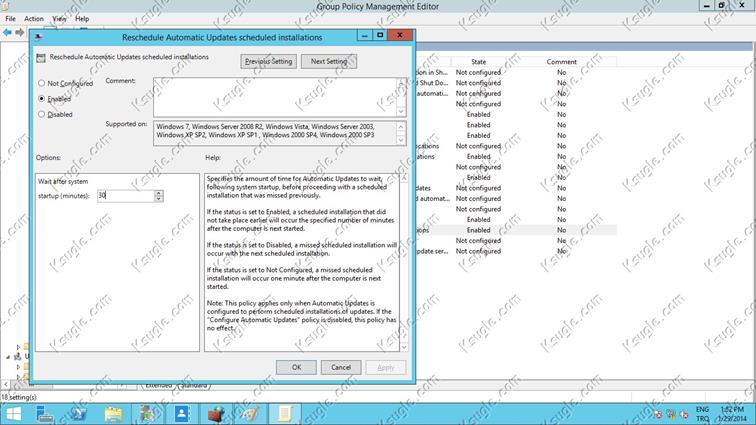Sort the list by the Comment column header

click(x=561, y=62)
